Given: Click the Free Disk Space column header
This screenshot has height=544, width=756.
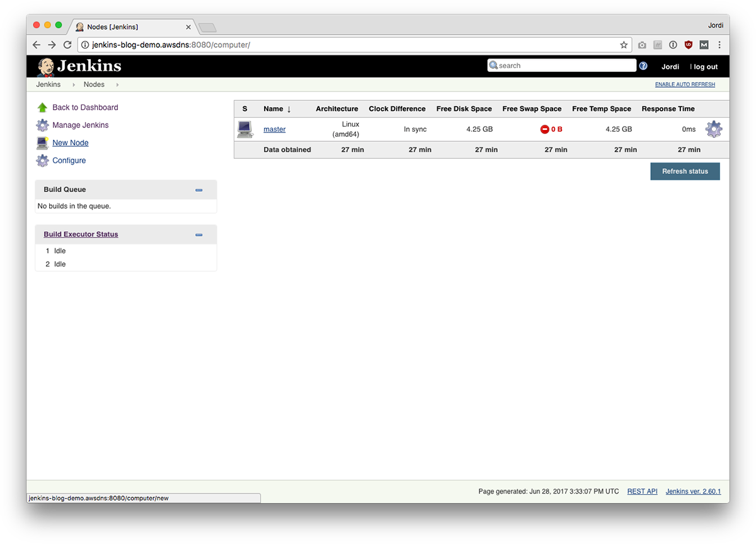Looking at the screenshot, I should coord(464,109).
